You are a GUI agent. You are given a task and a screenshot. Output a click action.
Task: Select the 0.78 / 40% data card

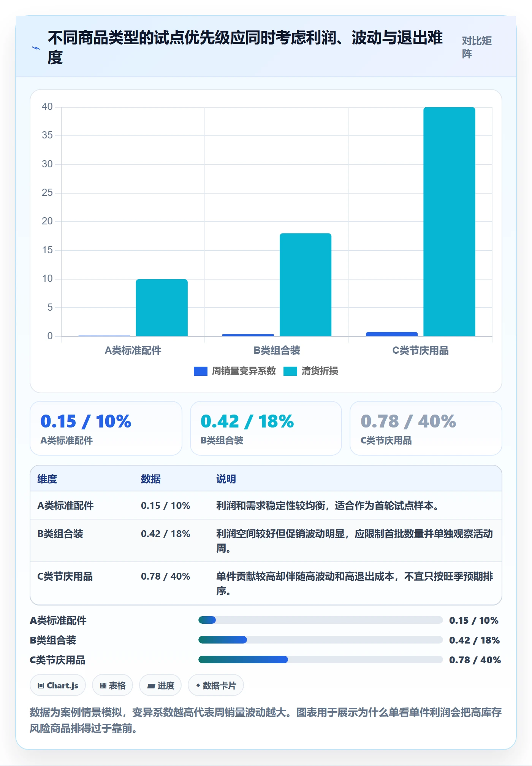click(426, 428)
